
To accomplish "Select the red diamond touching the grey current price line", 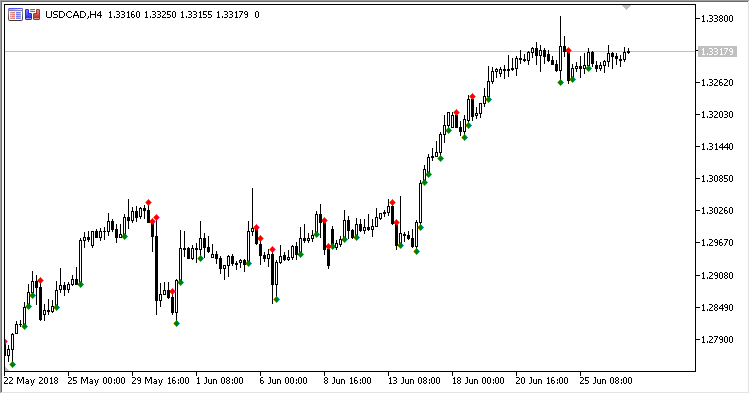I will tap(568, 50).
